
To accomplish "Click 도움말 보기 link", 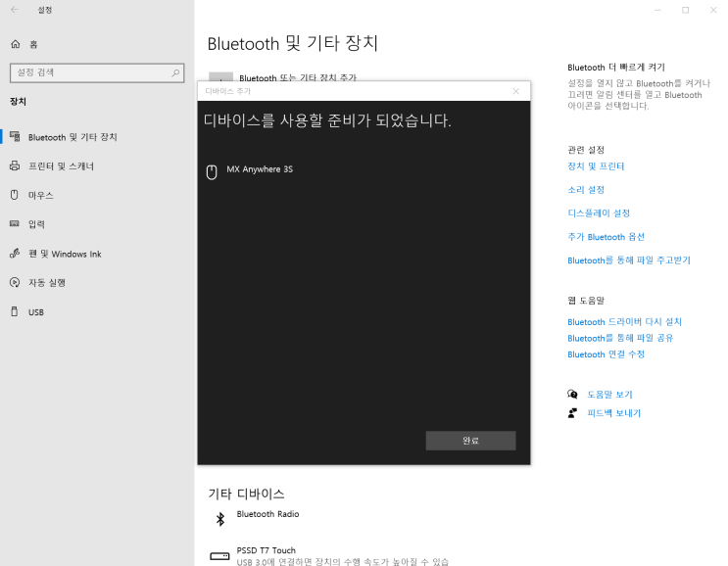I will [x=609, y=395].
